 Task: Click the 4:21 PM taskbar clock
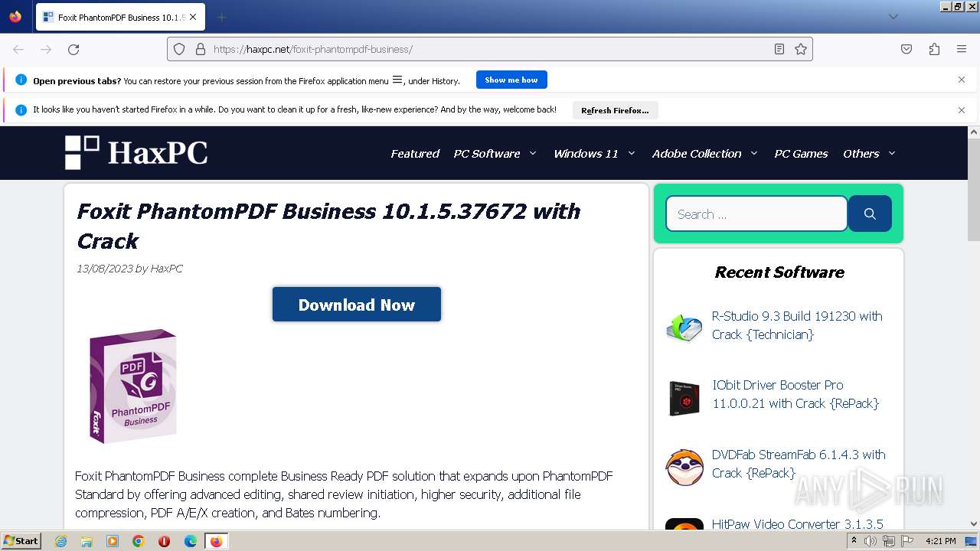[941, 541]
